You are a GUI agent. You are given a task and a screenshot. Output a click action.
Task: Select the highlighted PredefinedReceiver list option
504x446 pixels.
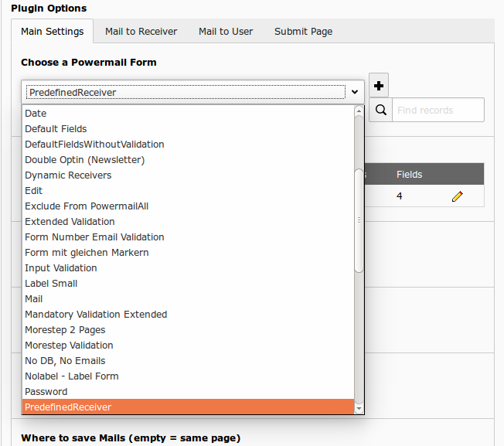coord(68,407)
